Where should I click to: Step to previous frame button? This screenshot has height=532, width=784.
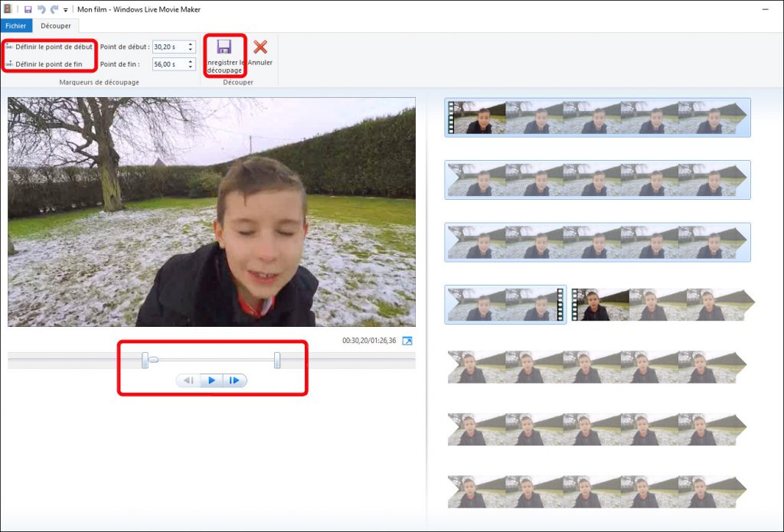pos(188,380)
